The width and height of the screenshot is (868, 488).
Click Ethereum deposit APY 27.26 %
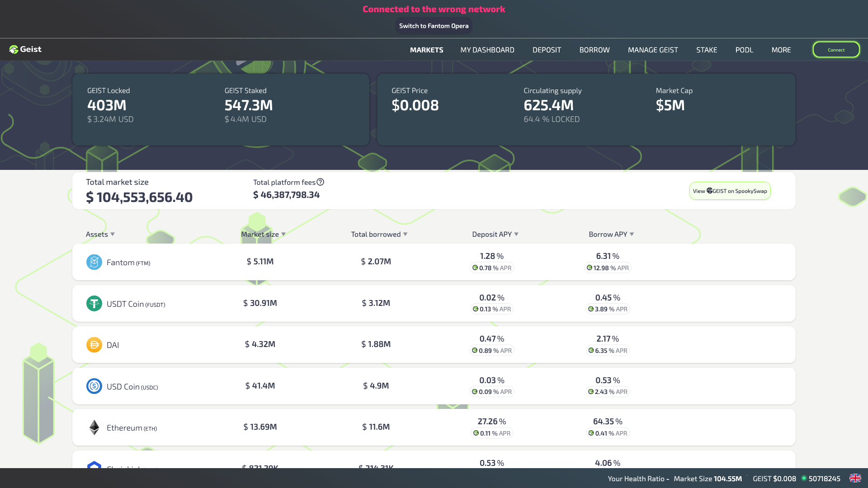492,422
